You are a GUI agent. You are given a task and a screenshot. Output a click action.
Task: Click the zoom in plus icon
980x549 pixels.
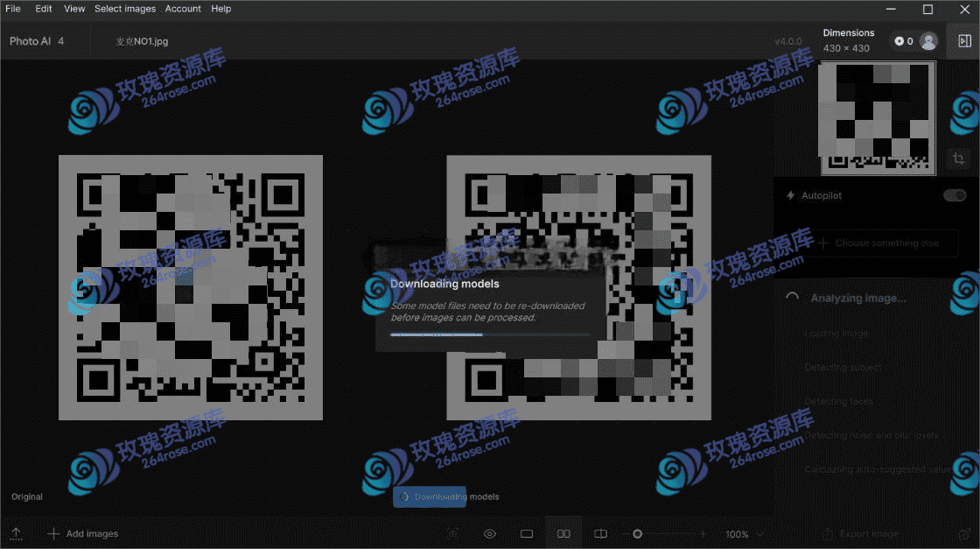coord(703,534)
